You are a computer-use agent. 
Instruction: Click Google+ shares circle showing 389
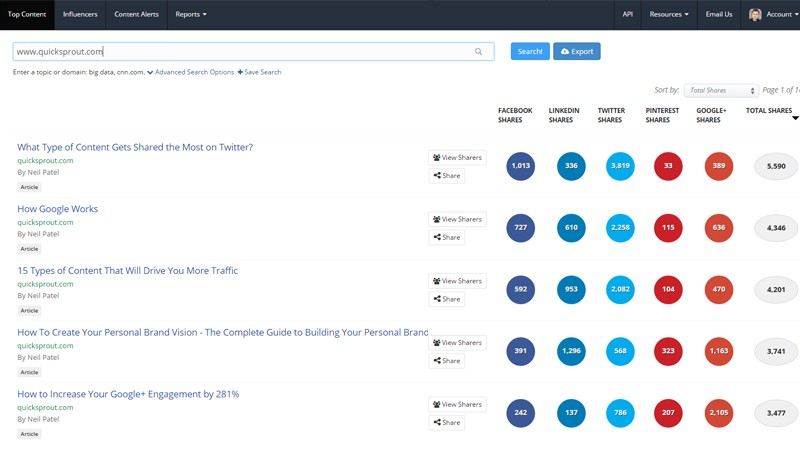718,166
